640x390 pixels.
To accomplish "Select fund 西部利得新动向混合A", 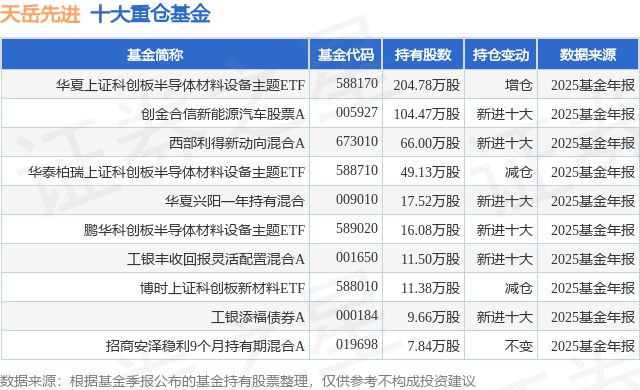I will tap(237, 143).
